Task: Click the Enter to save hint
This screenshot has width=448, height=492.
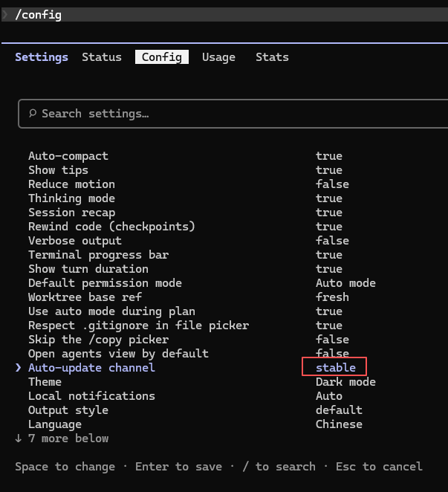Action: pyautogui.click(x=178, y=467)
